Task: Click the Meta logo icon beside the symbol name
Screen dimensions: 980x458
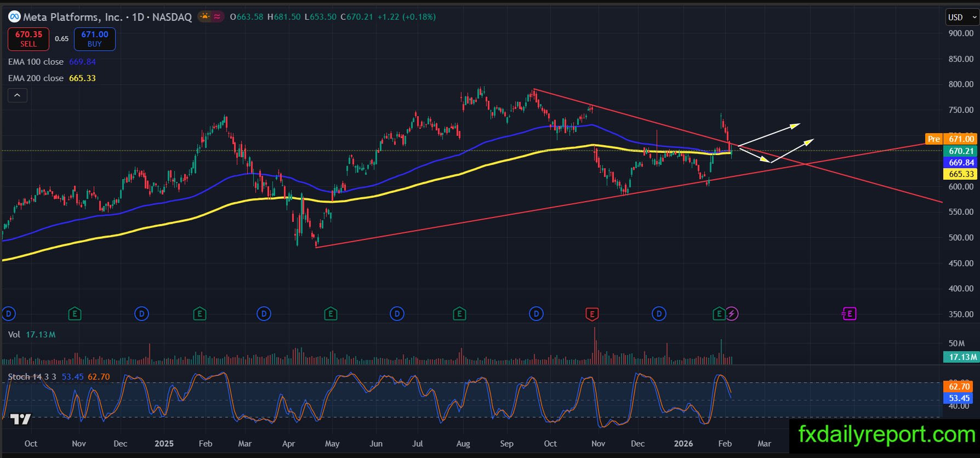Action: (x=14, y=17)
